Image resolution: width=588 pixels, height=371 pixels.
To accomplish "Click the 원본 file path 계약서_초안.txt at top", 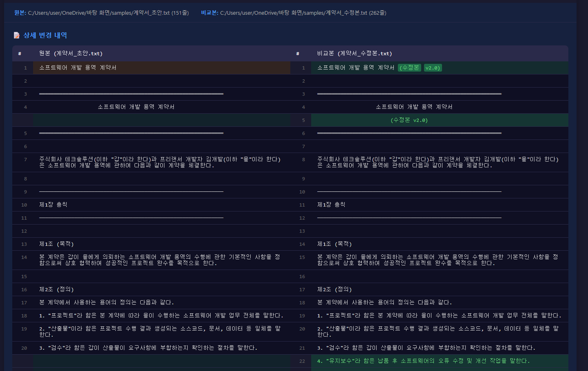I will point(108,13).
